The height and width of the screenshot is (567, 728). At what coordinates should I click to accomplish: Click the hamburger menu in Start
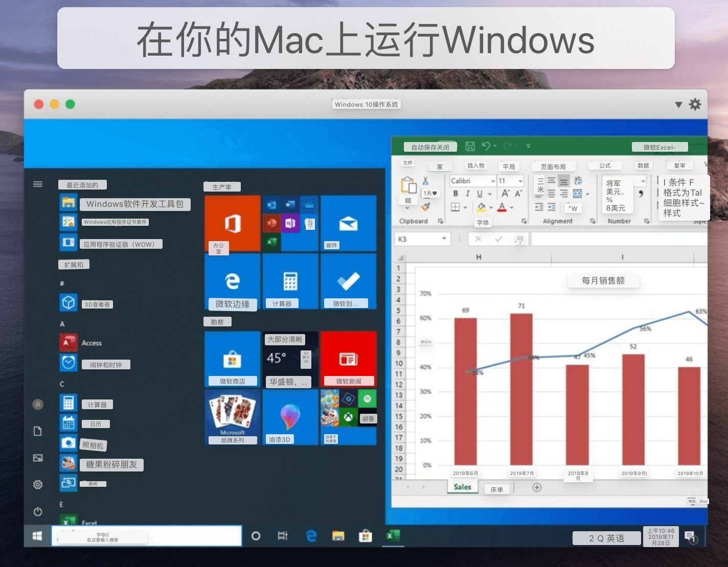coord(38,184)
